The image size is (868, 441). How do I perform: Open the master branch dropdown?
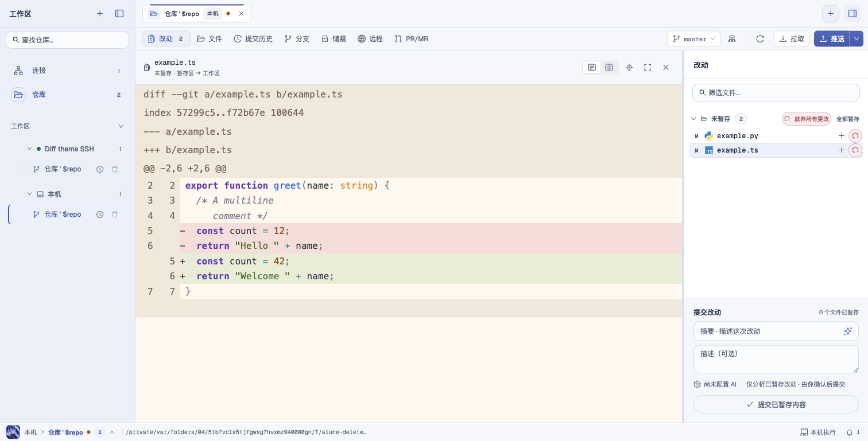click(694, 39)
